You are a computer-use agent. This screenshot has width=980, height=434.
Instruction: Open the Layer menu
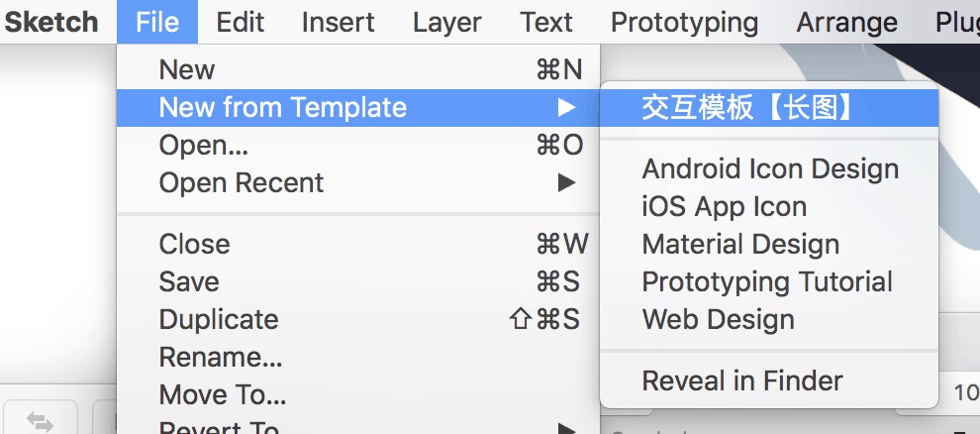(x=447, y=22)
